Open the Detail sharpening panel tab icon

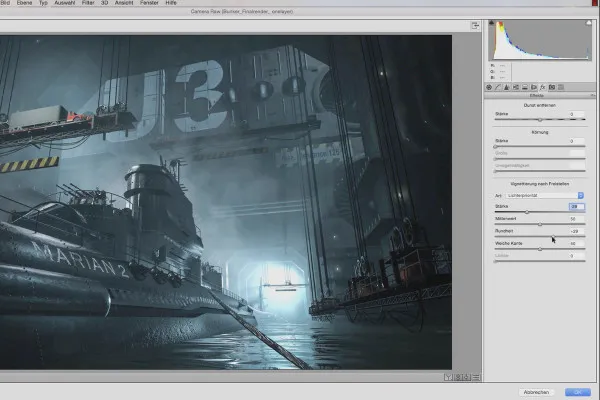point(507,87)
